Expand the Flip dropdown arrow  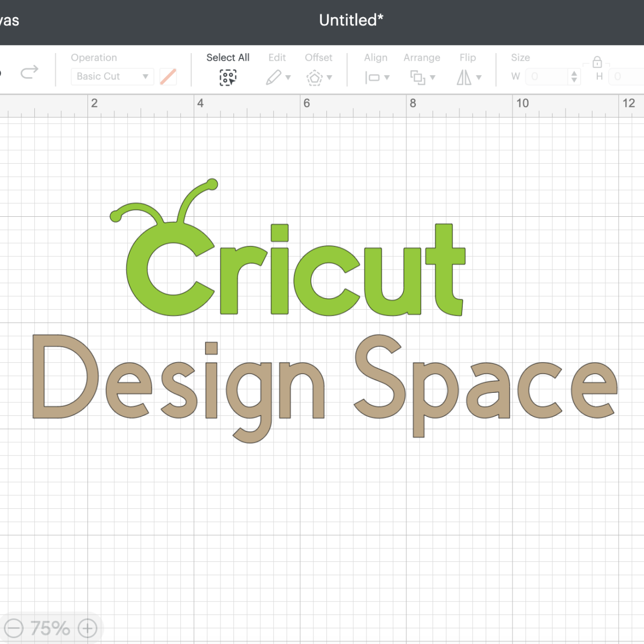click(479, 78)
